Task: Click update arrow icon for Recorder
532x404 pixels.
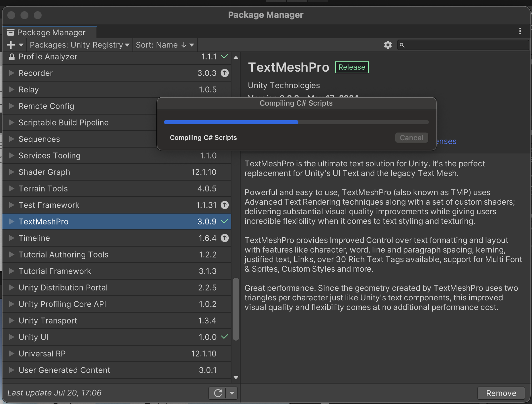Action: (225, 73)
